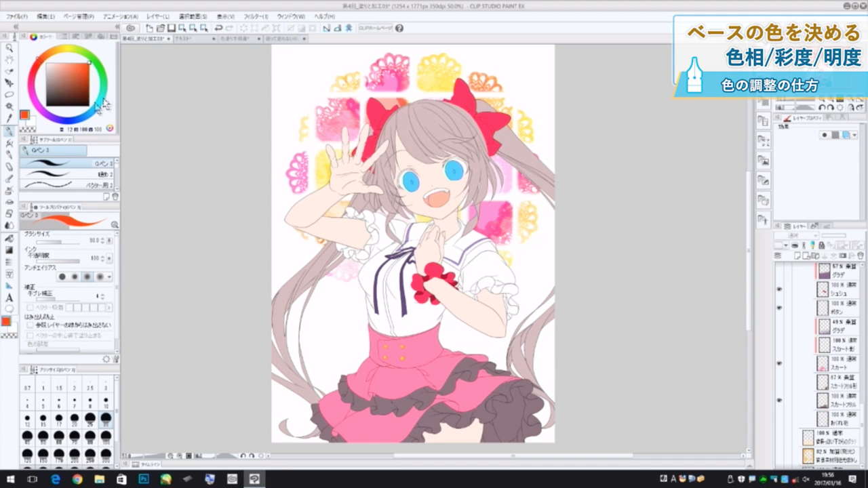Select the Zoom magnifier tool
868x488 pixels.
point(9,47)
